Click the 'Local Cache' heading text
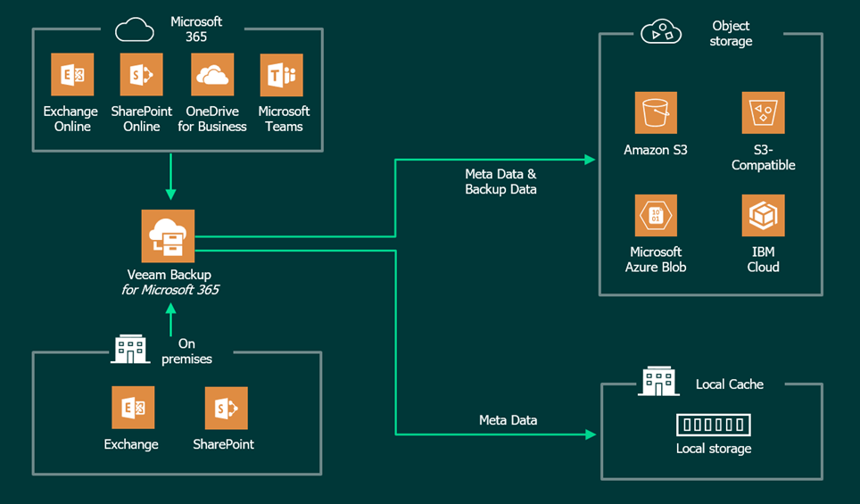 click(730, 384)
